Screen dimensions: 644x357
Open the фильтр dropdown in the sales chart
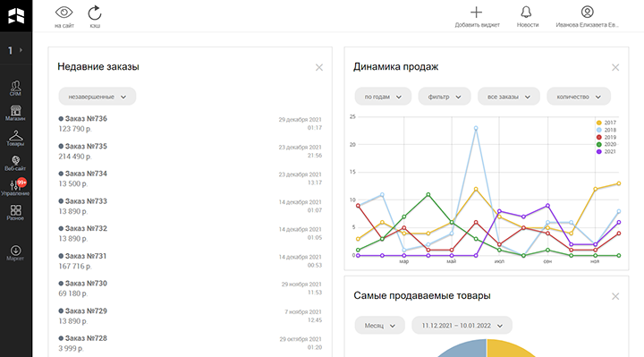click(445, 97)
